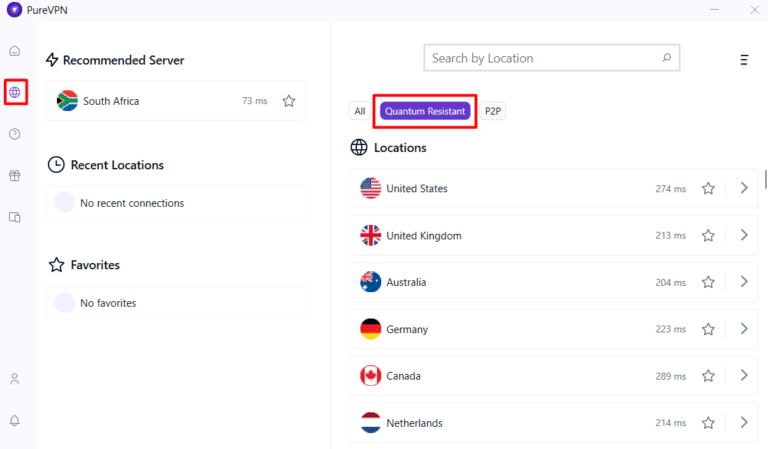Select the globe Locations sidebar icon
The width and height of the screenshot is (768, 449).
[15, 93]
